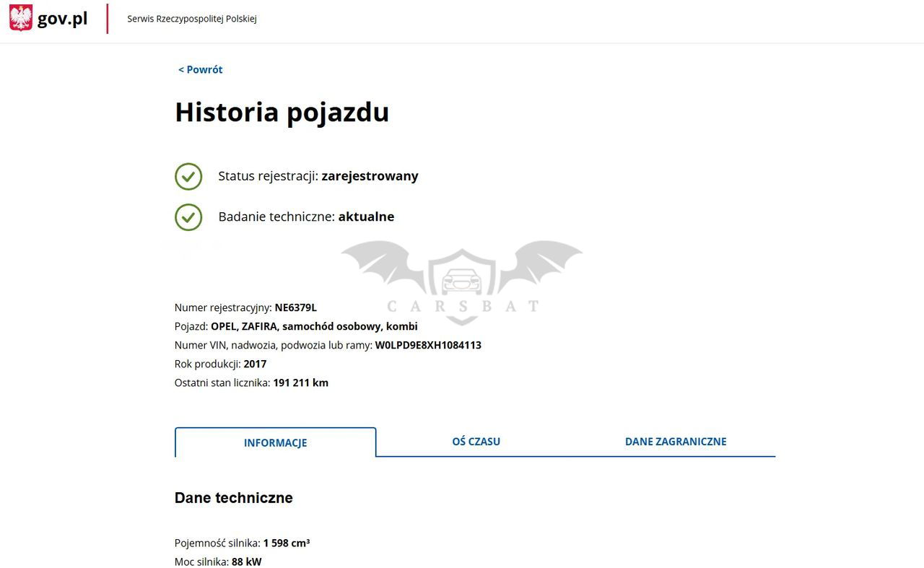Go back using the Powrót link
Screen dimensions: 924x568
(200, 70)
